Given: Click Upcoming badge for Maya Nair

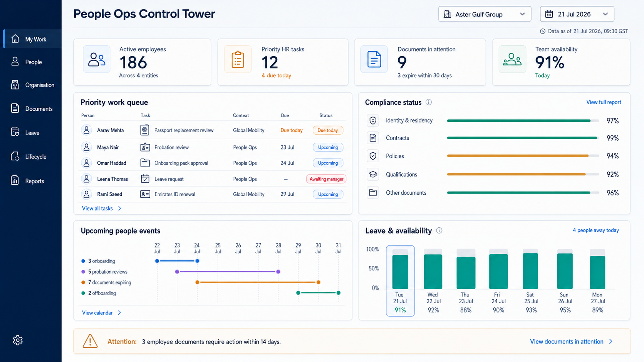Looking at the screenshot, I should [328, 147].
